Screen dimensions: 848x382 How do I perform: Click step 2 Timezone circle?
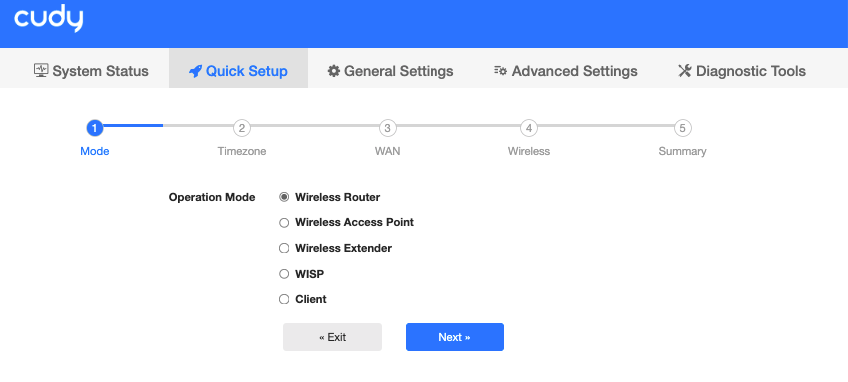pos(242,128)
